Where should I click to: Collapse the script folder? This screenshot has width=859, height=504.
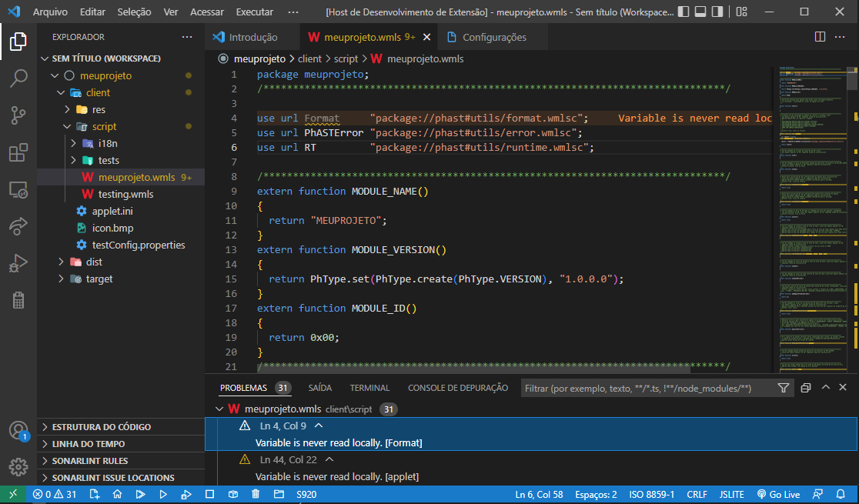[x=66, y=126]
